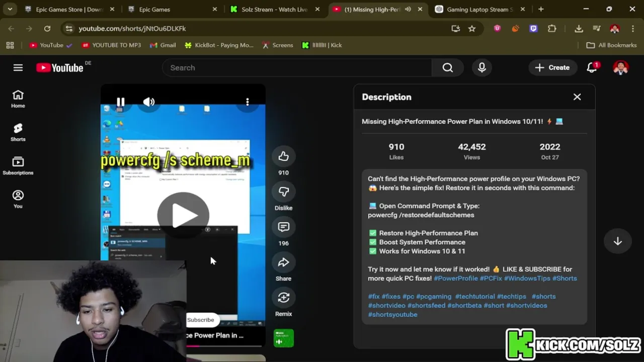Image resolution: width=644 pixels, height=362 pixels.
Task: Open a new browser tab
Action: point(541,9)
